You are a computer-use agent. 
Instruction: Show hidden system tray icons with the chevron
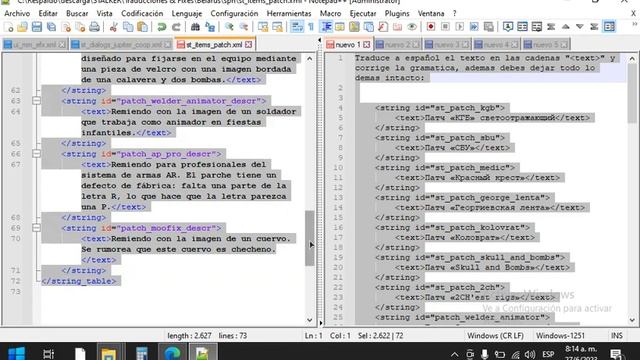pyautogui.click(x=455, y=354)
